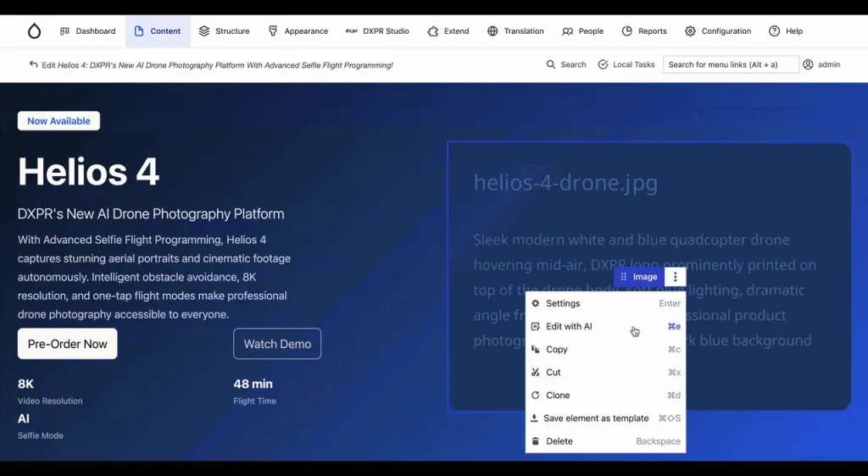This screenshot has width=868, height=476.
Task: Choose Edit with AI from context menu
Action: (605, 326)
